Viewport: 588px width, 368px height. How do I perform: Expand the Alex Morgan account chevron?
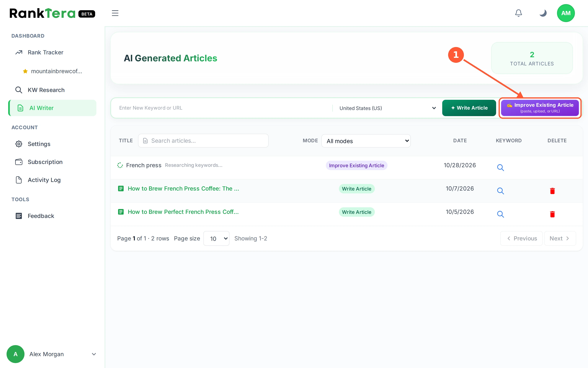tap(94, 354)
